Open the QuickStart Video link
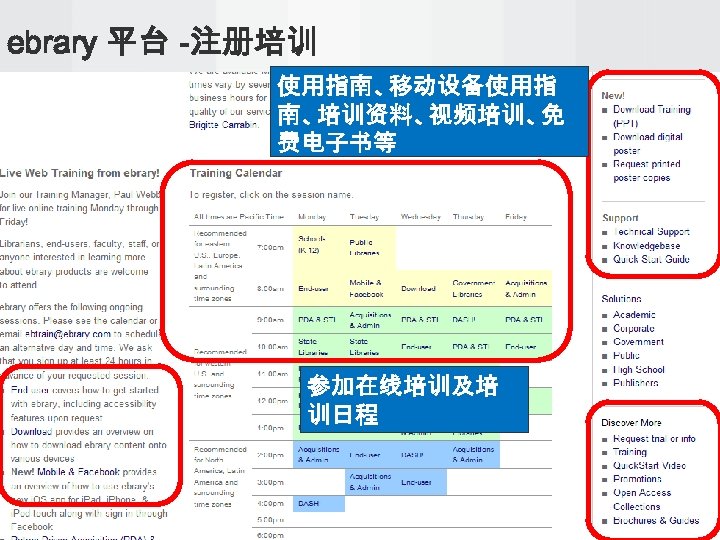720x540 pixels. (649, 466)
